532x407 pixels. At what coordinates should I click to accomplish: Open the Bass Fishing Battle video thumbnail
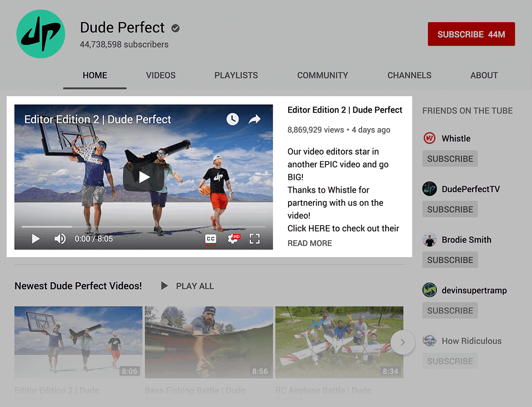click(x=209, y=342)
